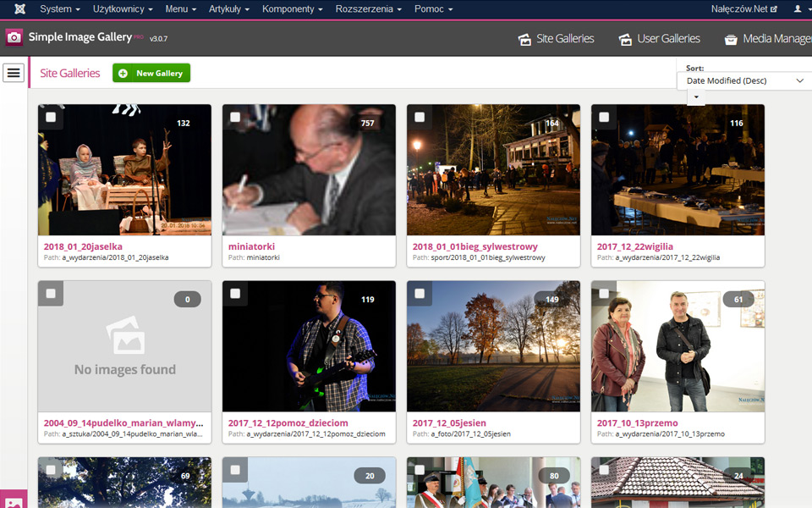This screenshot has width=812, height=508.
Task: Open the 2017_12_05jesien gallery title link
Action: (x=449, y=423)
